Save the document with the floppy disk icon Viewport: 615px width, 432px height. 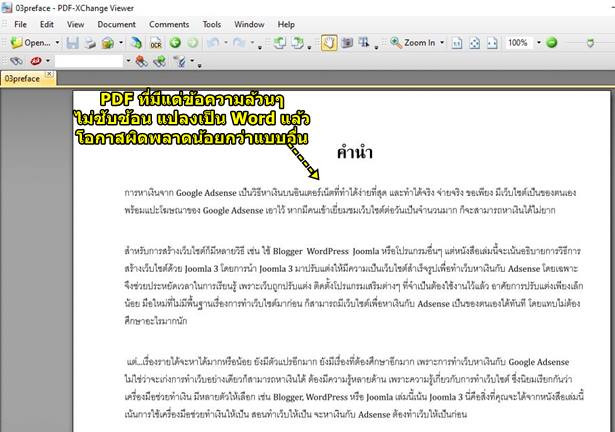[73, 43]
